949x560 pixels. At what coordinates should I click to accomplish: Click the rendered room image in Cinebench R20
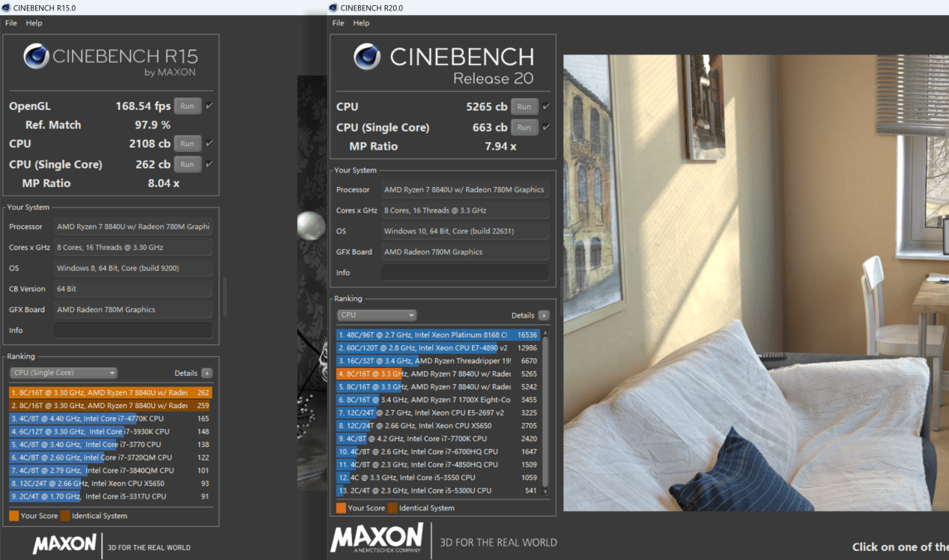pos(757,283)
